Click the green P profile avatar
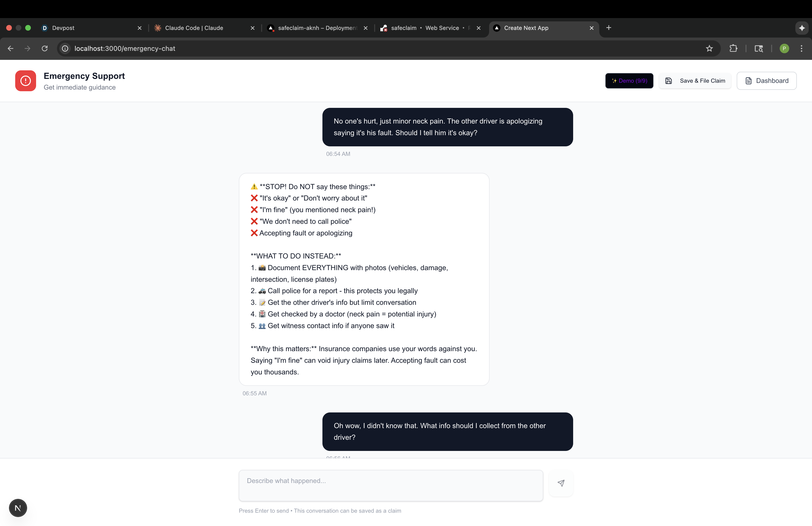Image resolution: width=812 pixels, height=526 pixels. (x=784, y=48)
